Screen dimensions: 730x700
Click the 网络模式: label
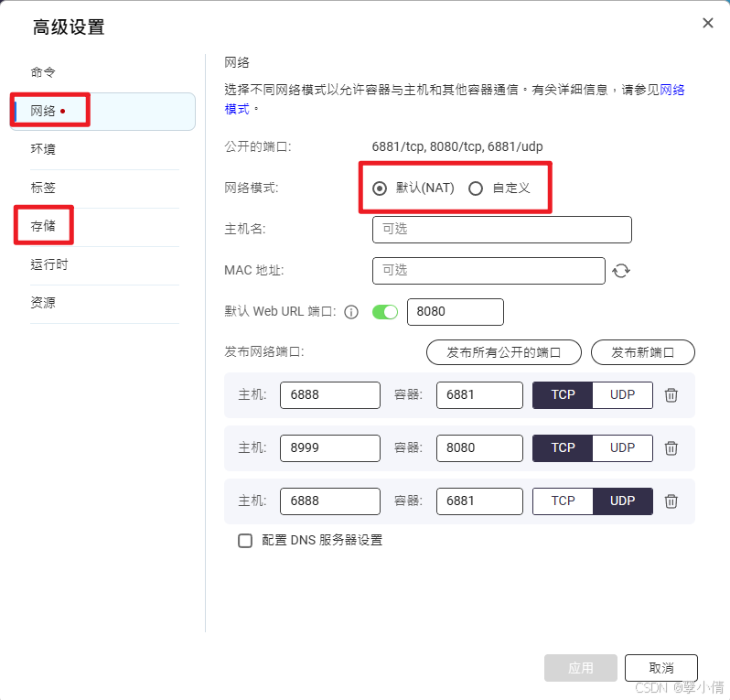tap(251, 188)
